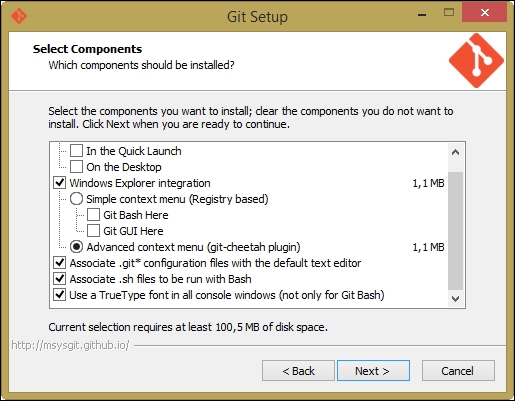Go back with the Back button
The height and width of the screenshot is (401, 515).
298,370
